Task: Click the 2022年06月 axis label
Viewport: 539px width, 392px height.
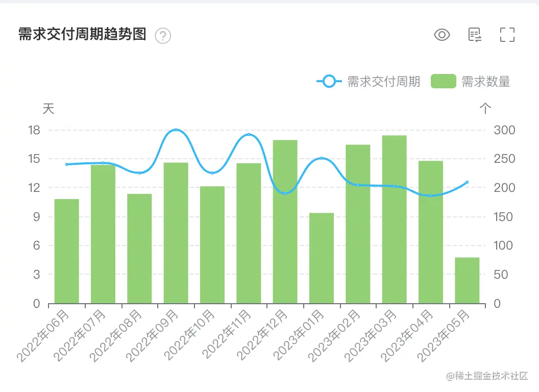Action: click(x=43, y=336)
